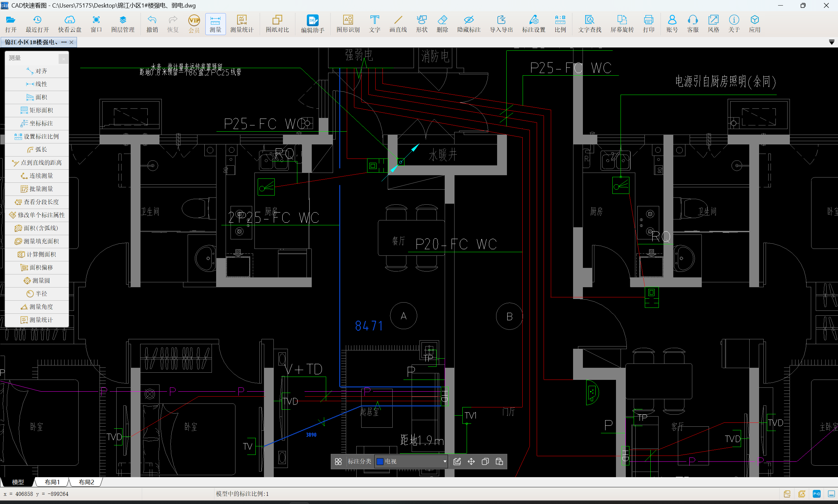838x504 pixels.
Task: Choose 计算侧面积 tool
Action: (x=37, y=254)
